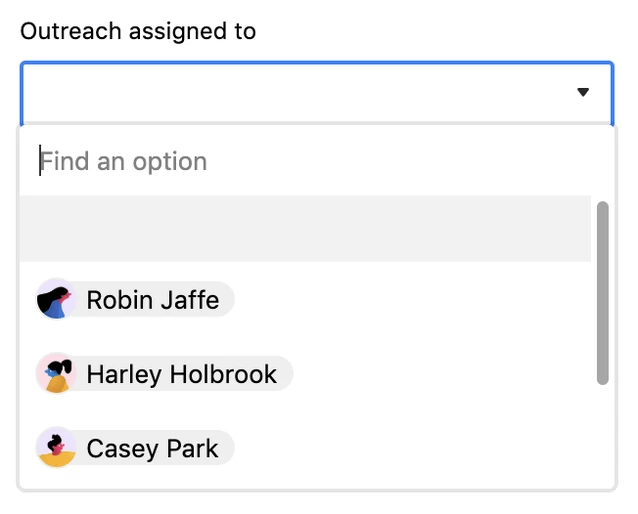Click the Harley Holbrook gray pill chip

click(x=165, y=373)
